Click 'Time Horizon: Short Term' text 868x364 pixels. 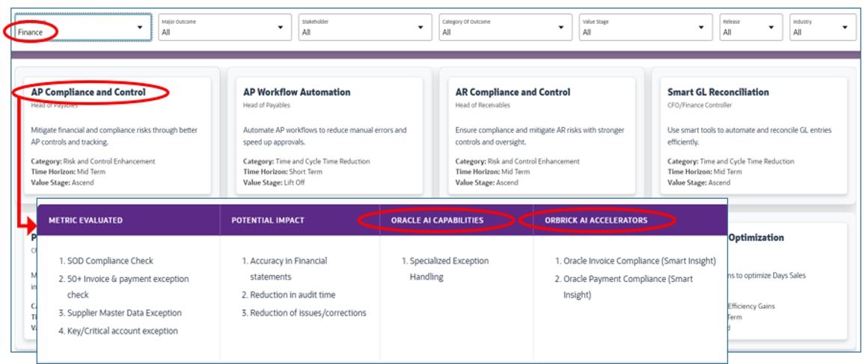tap(283, 172)
